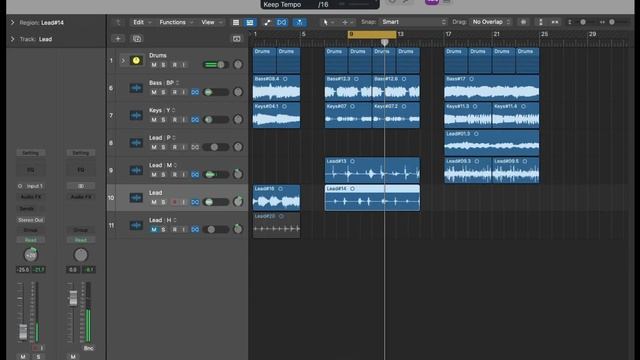Click the global tracks display icon

point(237,38)
